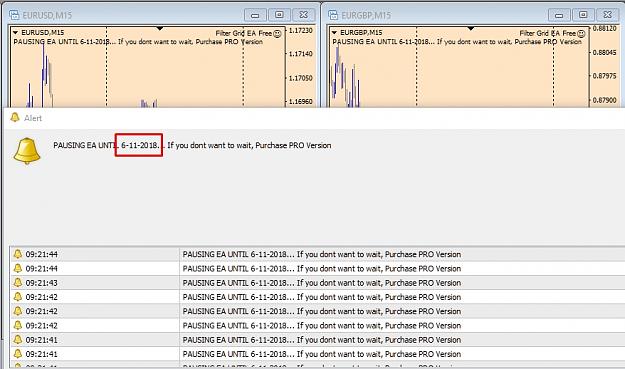This screenshot has height=369, width=625.
Task: Click price level 0.88045 on EURGBP scale
Action: (x=605, y=53)
